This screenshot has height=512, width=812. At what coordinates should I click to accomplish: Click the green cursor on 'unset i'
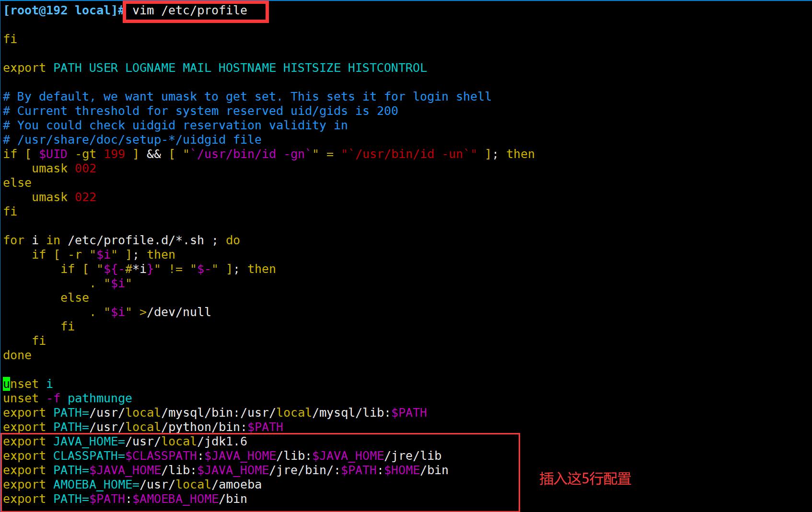point(6,384)
